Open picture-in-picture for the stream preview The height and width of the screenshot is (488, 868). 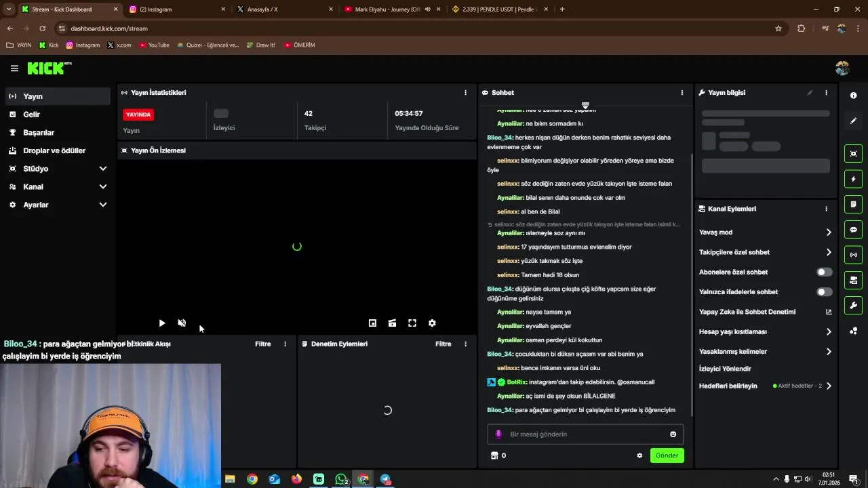click(x=372, y=323)
